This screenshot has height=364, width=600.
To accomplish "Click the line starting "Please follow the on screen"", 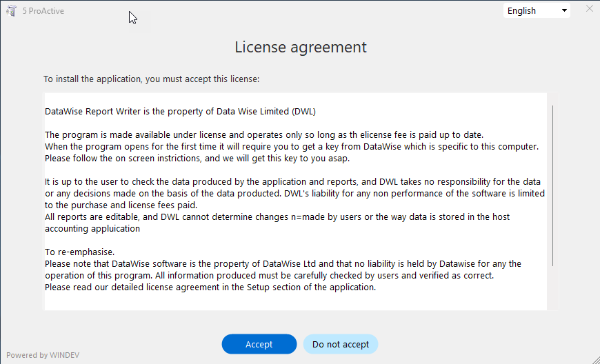I will pos(197,159).
